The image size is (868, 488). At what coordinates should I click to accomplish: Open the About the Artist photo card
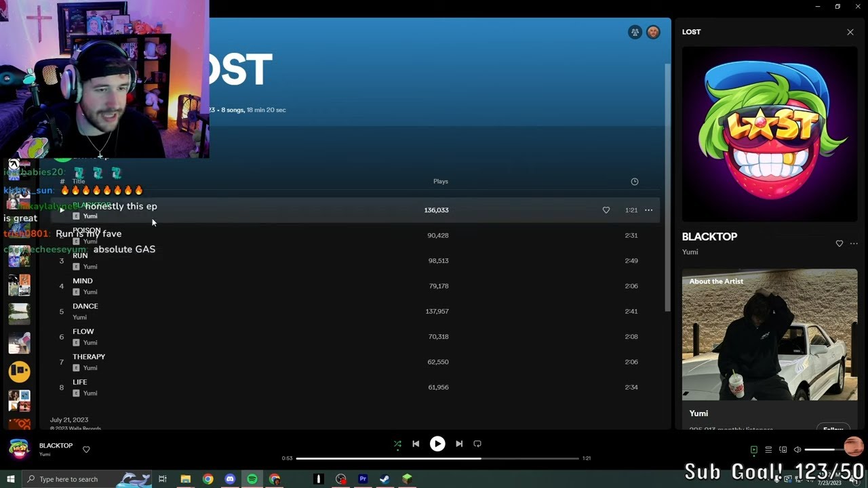(x=770, y=335)
